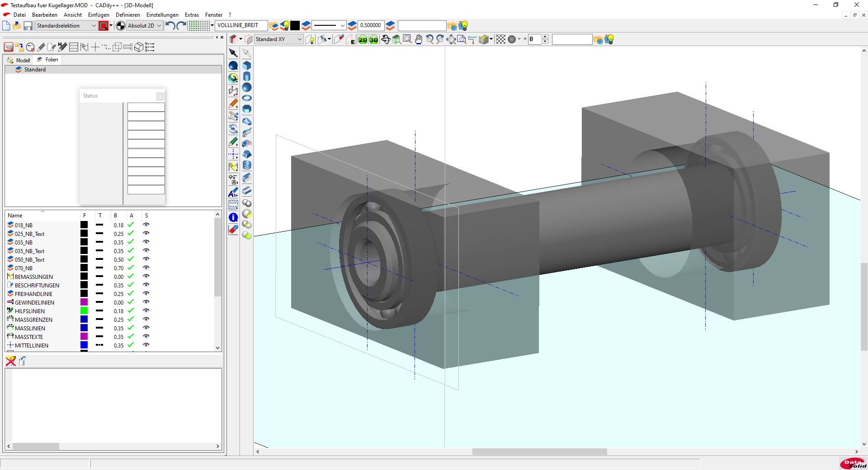
Task: Click the save diskette icon
Action: coord(28,26)
